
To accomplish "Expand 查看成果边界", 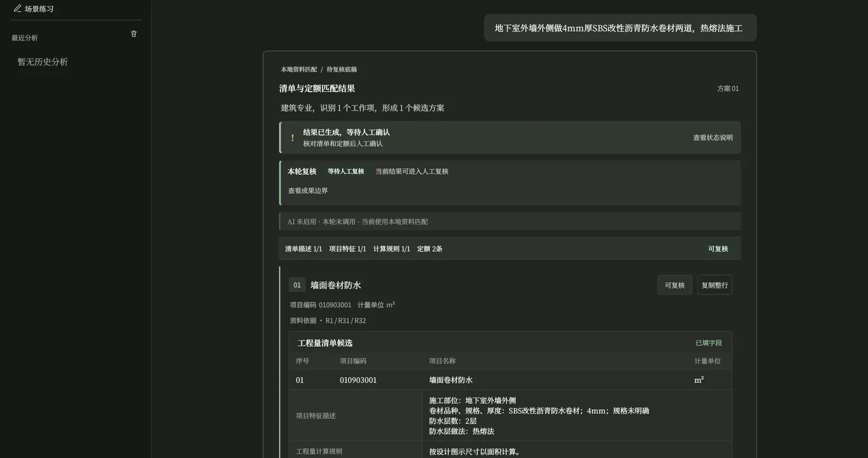I will pos(308,190).
